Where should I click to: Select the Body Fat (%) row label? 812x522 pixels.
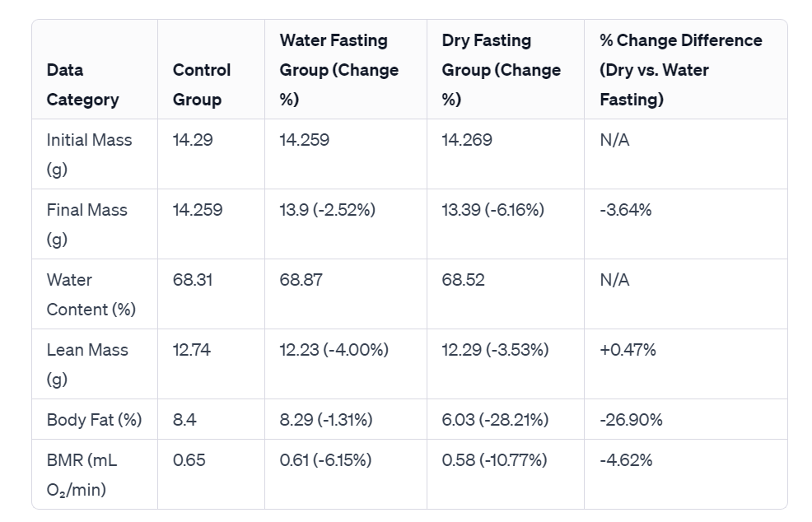coord(94,420)
